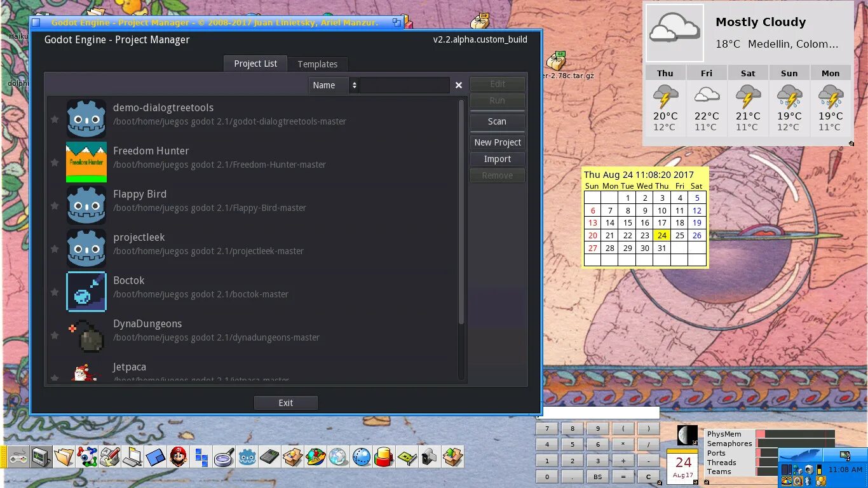Image resolution: width=868 pixels, height=488 pixels.
Task: Toggle favorite star for Flappy Bird
Action: pos(55,205)
